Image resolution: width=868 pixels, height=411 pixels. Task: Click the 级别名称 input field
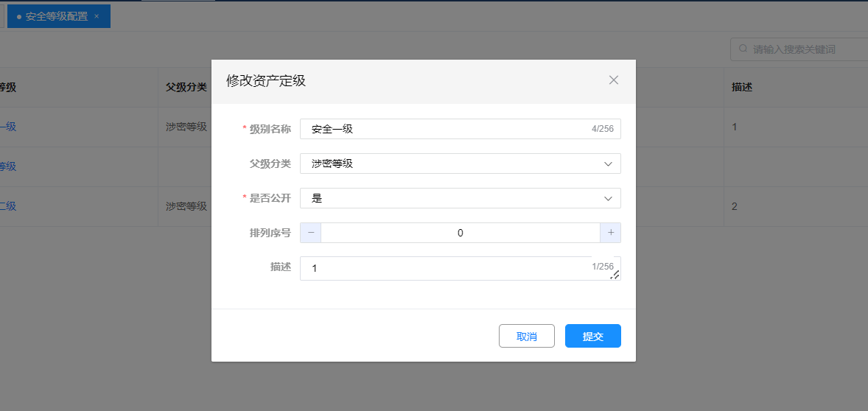point(460,129)
